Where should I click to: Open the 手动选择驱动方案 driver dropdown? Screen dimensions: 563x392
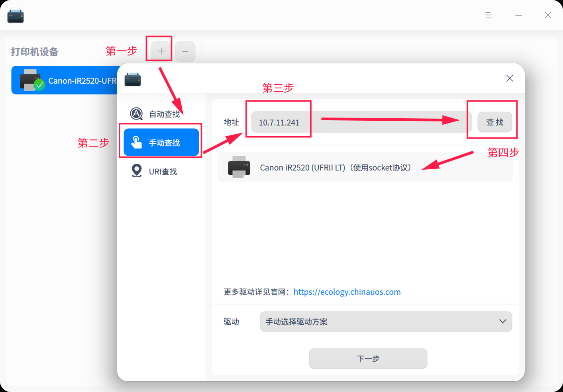tap(386, 321)
